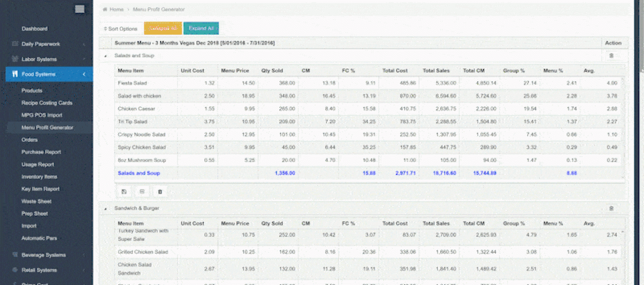Click the Expand All button
The image size is (644, 285).
(x=201, y=28)
